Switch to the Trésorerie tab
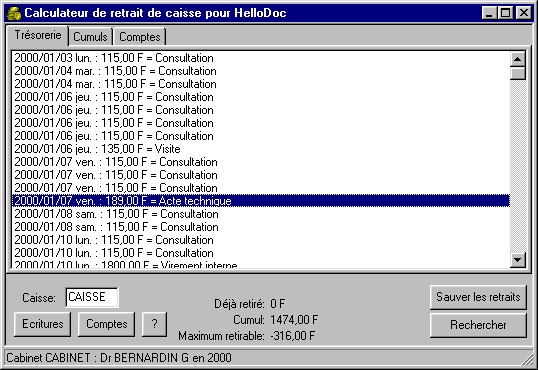 [x=38, y=35]
